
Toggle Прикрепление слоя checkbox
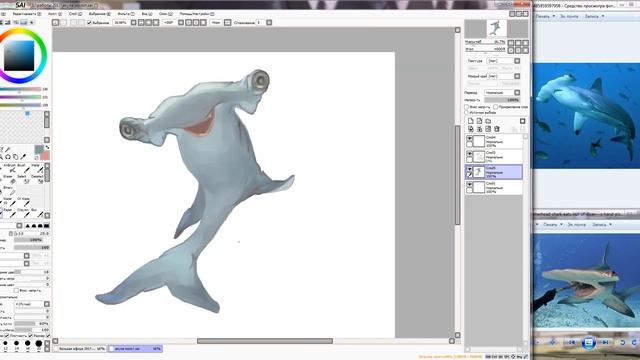(x=496, y=107)
